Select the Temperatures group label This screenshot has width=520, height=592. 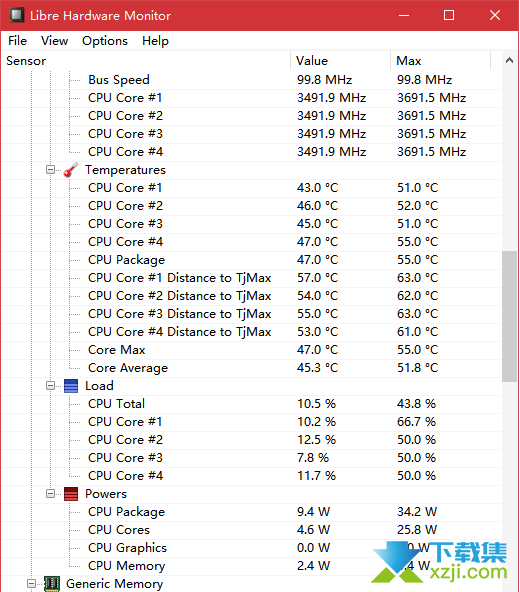125,170
